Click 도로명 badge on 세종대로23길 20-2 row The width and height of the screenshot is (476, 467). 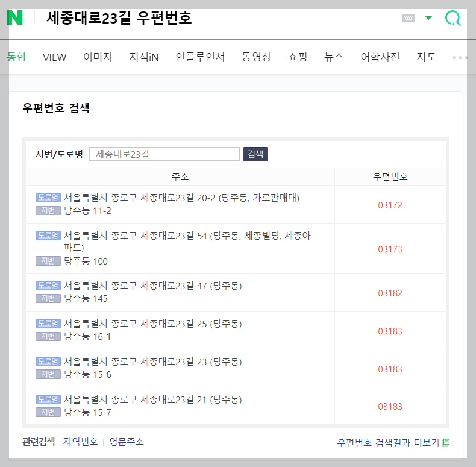click(x=48, y=198)
